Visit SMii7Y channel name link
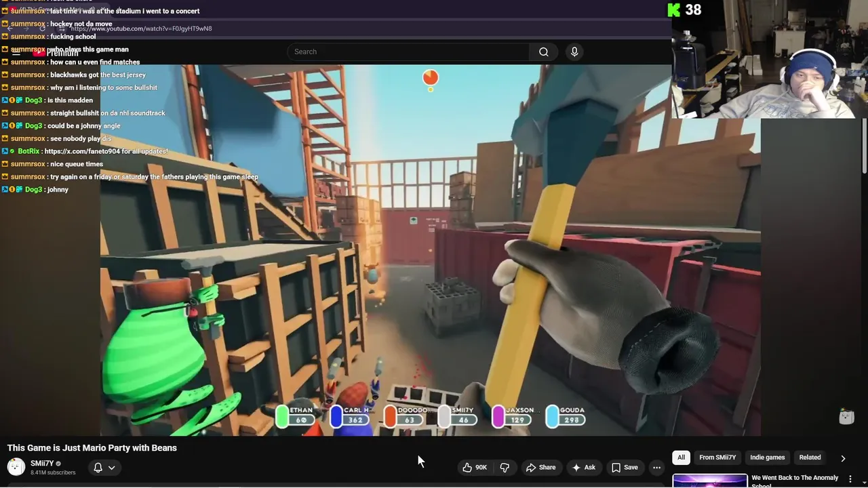This screenshot has height=488, width=868. [x=42, y=464]
